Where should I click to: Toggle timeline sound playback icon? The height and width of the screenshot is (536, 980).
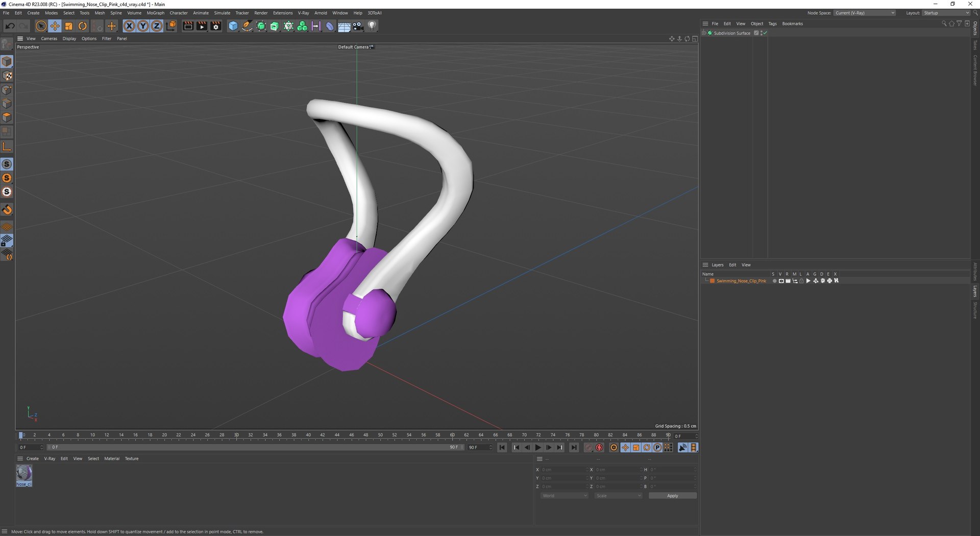pos(682,448)
